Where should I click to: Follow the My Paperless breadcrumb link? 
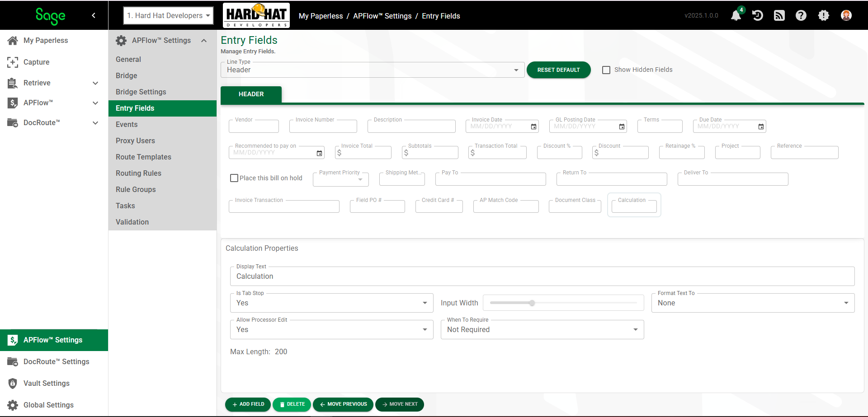coord(321,16)
